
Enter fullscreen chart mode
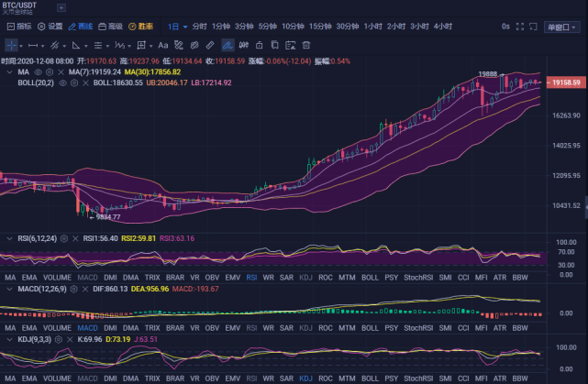(520, 27)
